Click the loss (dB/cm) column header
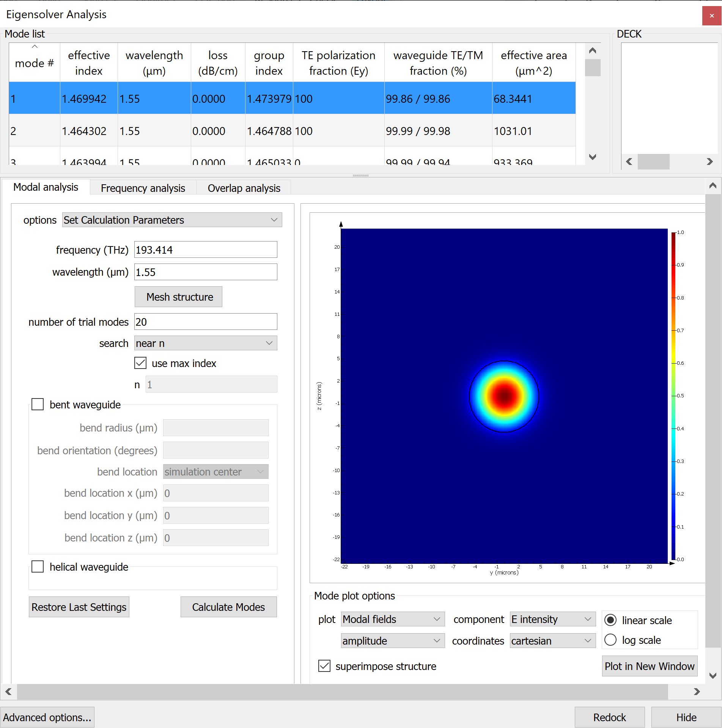The image size is (722, 728). point(218,63)
